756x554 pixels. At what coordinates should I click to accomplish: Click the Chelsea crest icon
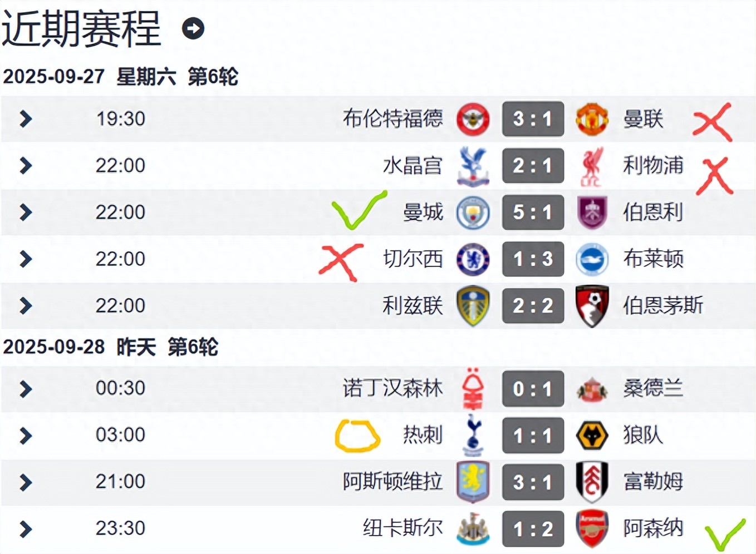(x=473, y=259)
